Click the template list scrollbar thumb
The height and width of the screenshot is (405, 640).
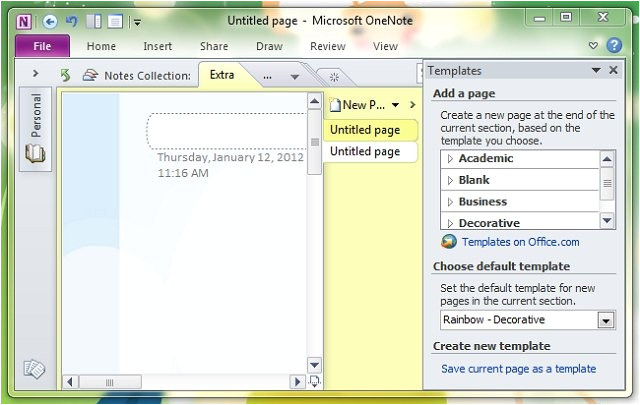click(x=607, y=183)
